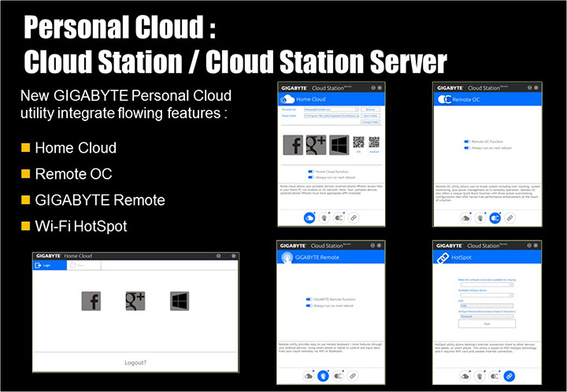The width and height of the screenshot is (567, 392).
Task: Click touch-finger nav icon in Remote OC panel window
Action: point(480,218)
